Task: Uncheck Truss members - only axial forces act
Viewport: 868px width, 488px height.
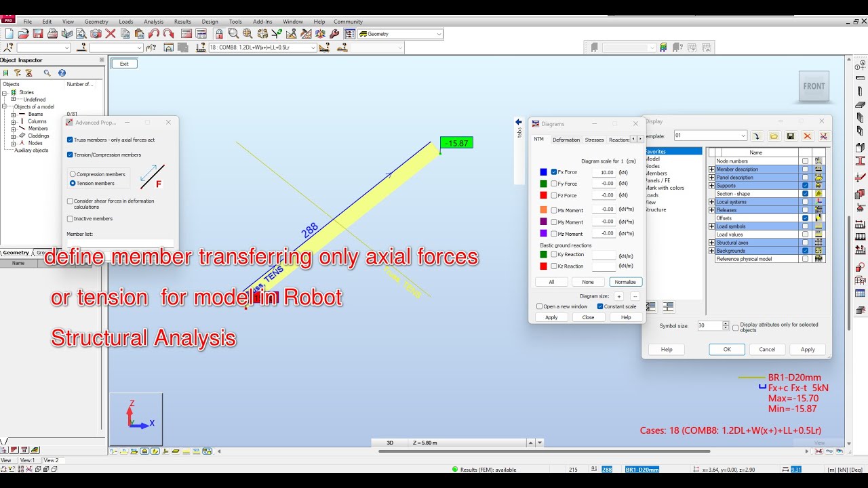Action: (71, 140)
